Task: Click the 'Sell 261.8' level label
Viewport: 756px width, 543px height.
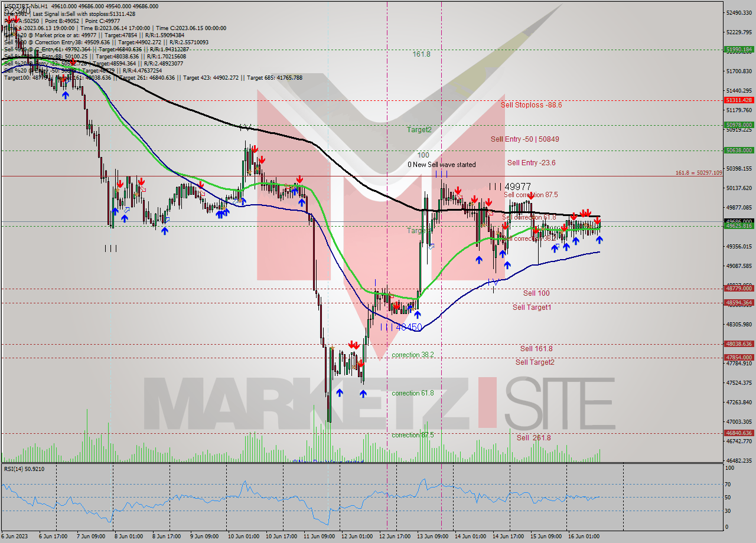Action: coord(534,438)
